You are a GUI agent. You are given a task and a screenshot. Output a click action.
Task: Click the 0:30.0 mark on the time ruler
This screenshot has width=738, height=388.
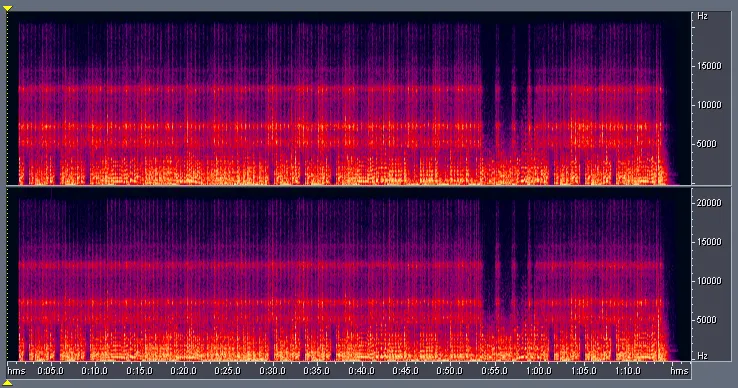pyautogui.click(x=273, y=371)
